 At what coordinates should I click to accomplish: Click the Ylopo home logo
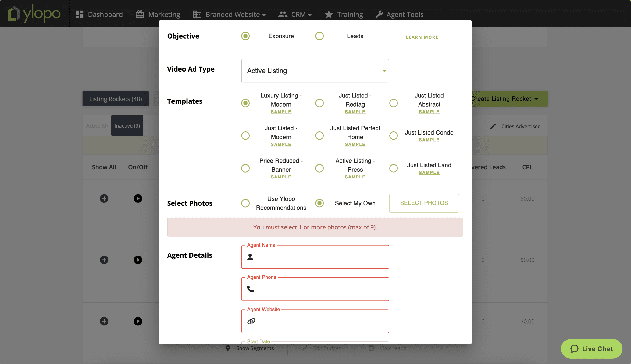point(34,13)
